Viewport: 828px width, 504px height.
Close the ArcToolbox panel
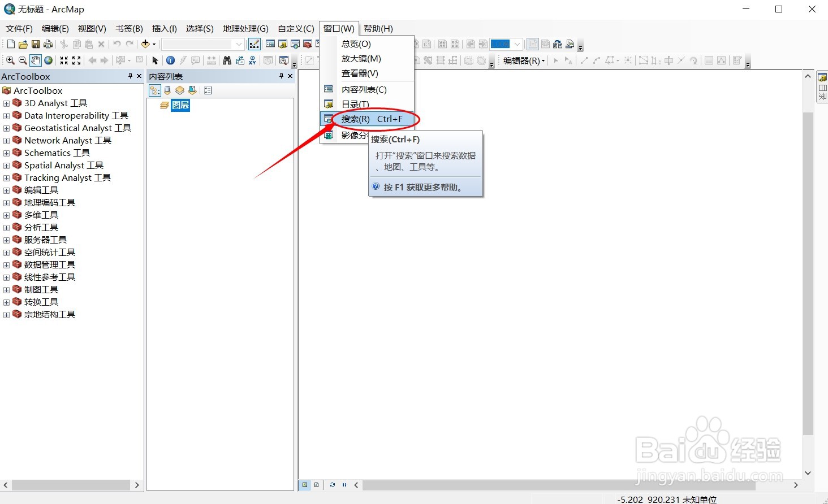tap(139, 76)
